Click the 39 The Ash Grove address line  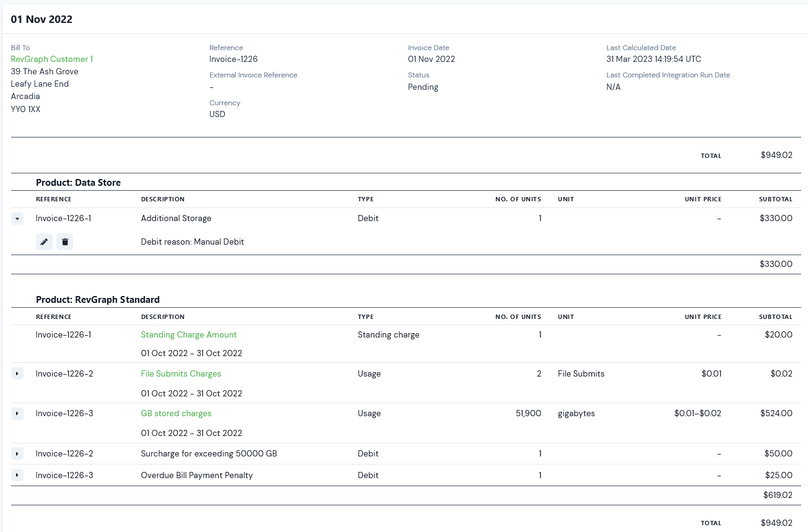(45, 71)
